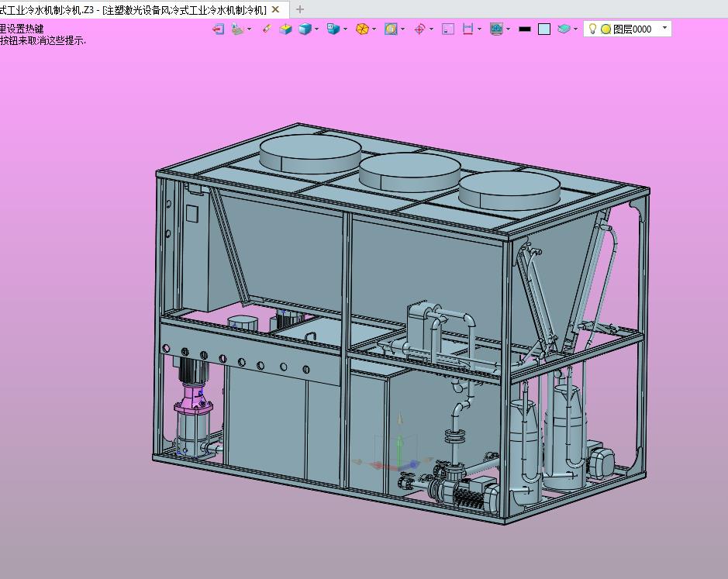The image size is (728, 579).
Task: Select the middle fan cylinder on chiller top
Action: [409, 171]
